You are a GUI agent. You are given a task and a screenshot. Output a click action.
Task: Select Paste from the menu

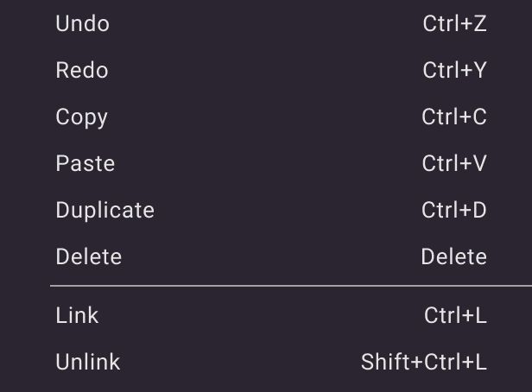[x=85, y=163]
